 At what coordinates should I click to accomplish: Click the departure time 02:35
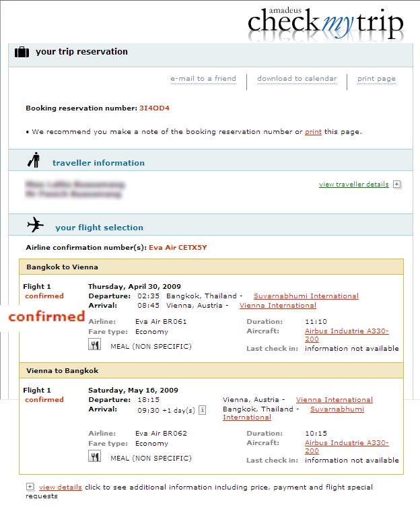tap(148, 296)
